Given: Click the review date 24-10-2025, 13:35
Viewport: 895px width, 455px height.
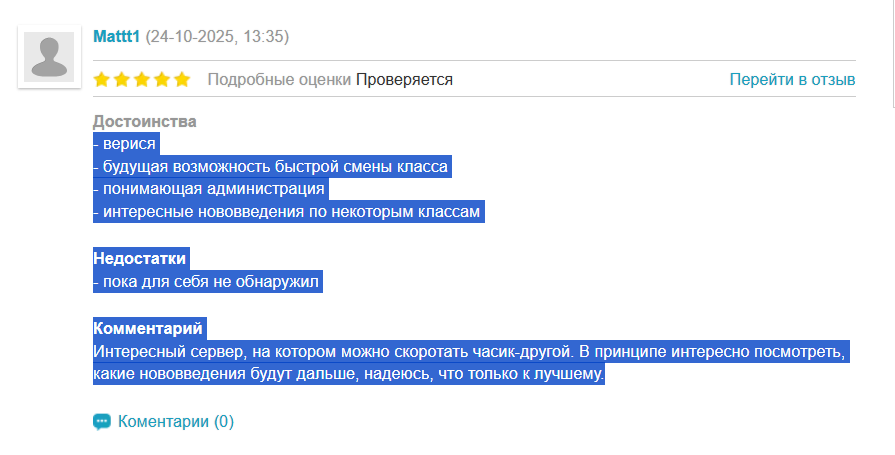Looking at the screenshot, I should pyautogui.click(x=217, y=37).
